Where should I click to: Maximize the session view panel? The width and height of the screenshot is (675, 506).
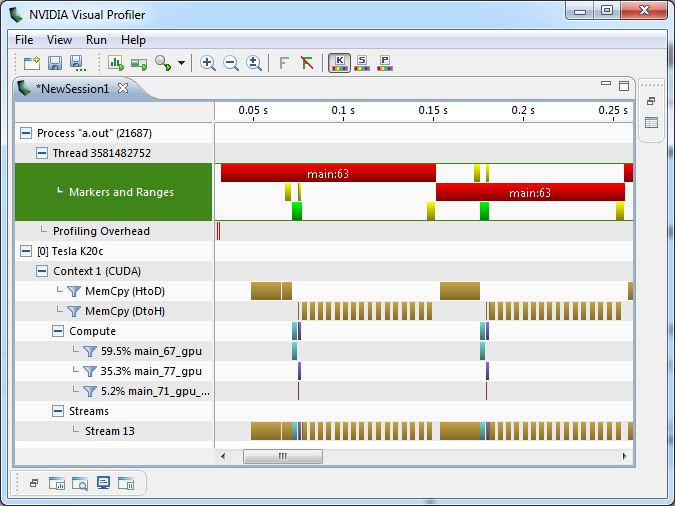624,86
